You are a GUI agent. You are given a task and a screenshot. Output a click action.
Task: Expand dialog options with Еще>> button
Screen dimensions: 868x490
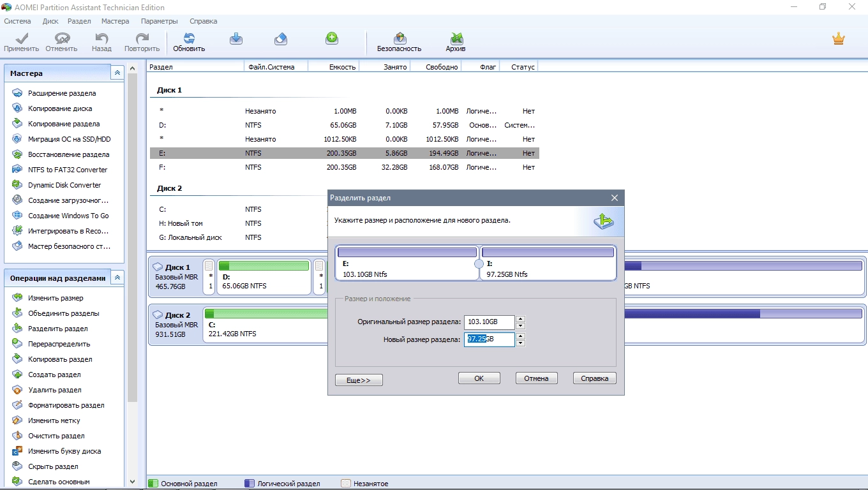coord(359,380)
